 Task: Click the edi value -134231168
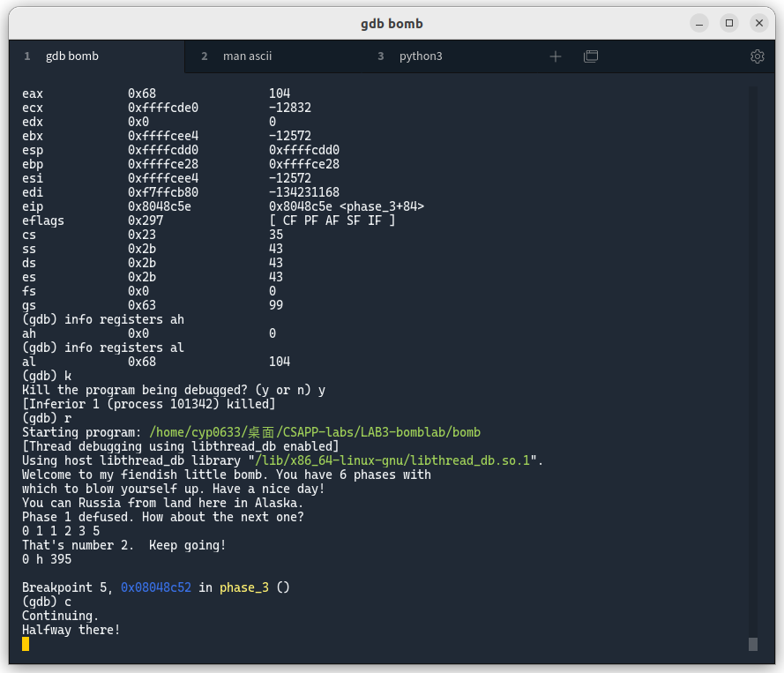tap(304, 192)
